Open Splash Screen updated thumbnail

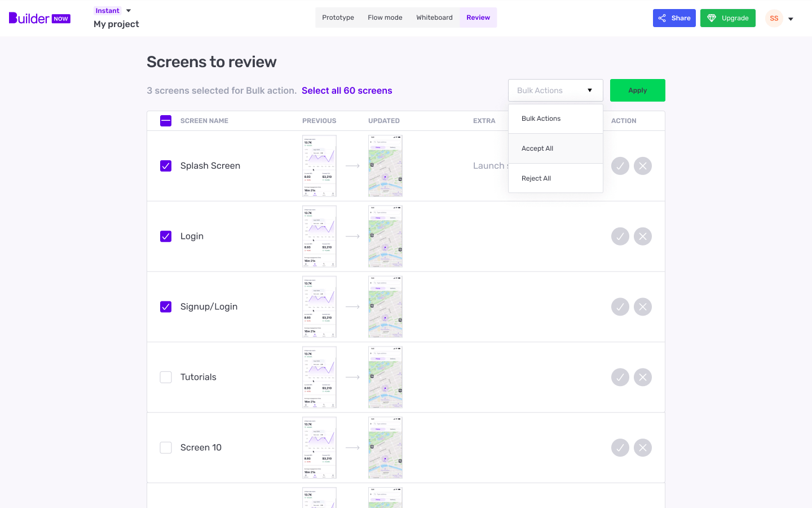(385, 166)
